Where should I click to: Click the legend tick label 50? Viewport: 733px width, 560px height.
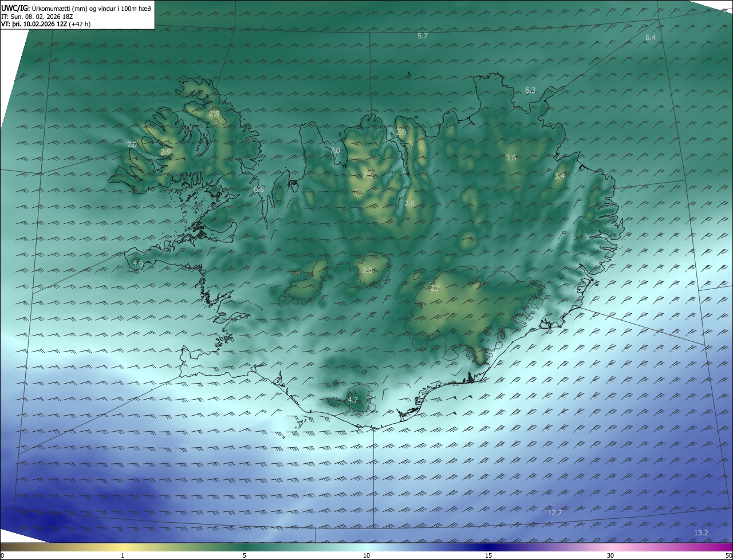728,555
